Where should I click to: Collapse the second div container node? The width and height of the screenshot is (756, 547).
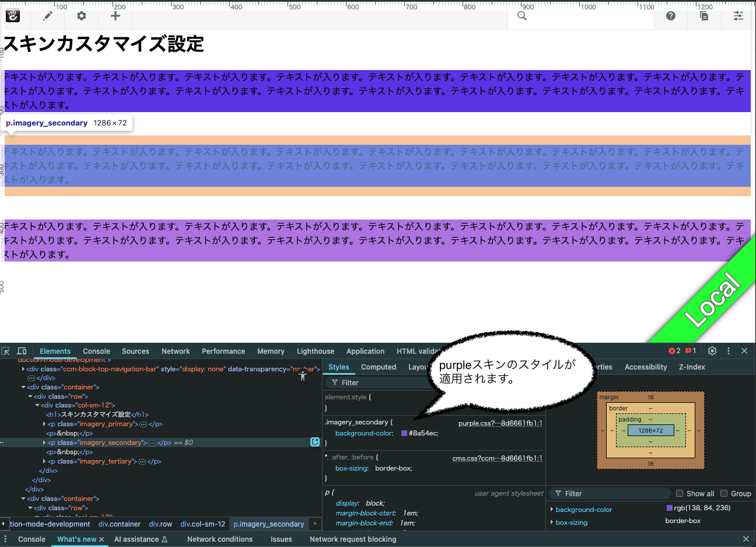coord(23,499)
